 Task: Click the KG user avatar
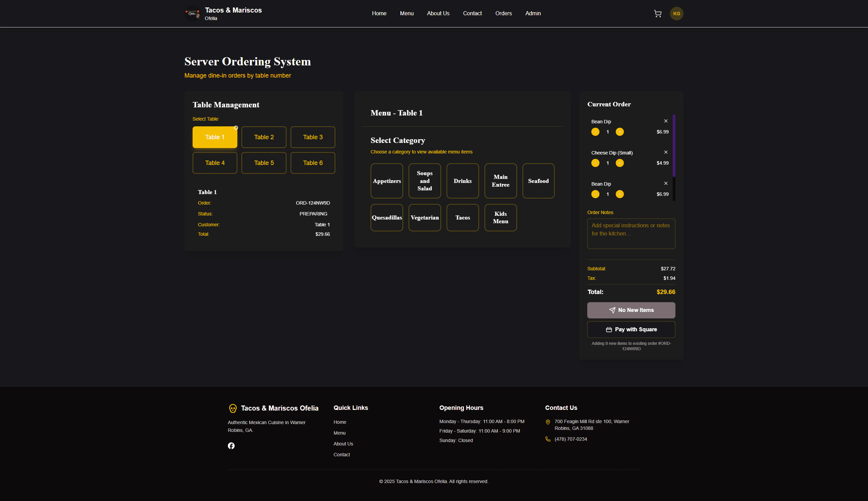(x=676, y=14)
